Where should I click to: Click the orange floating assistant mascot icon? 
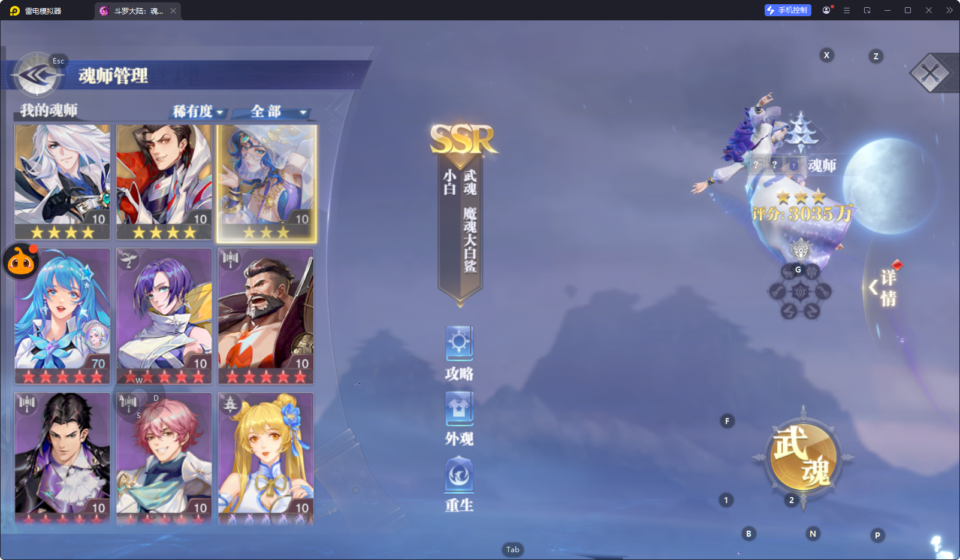pos(22,261)
